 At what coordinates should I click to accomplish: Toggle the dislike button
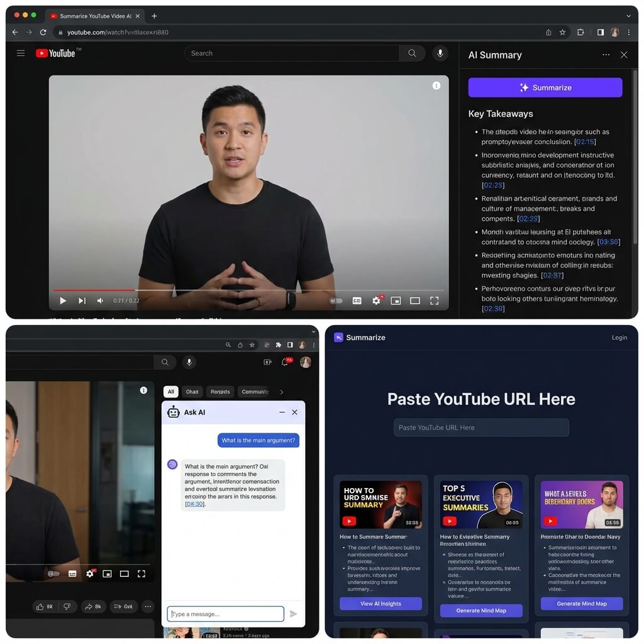point(65,606)
